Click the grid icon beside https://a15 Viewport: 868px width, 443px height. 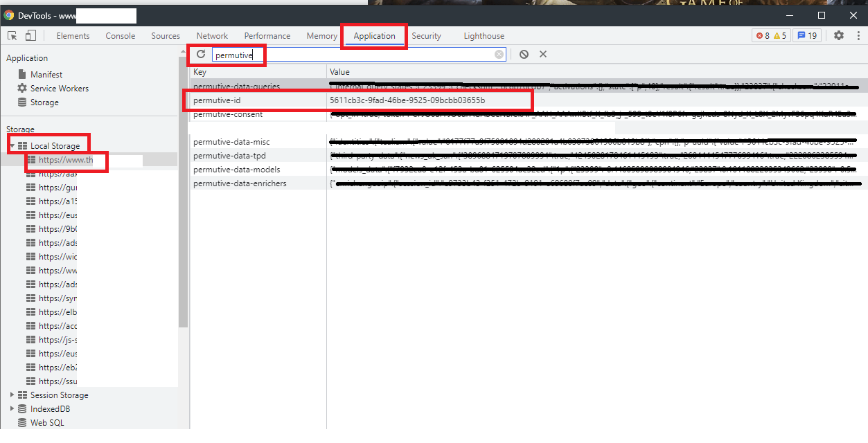30,201
